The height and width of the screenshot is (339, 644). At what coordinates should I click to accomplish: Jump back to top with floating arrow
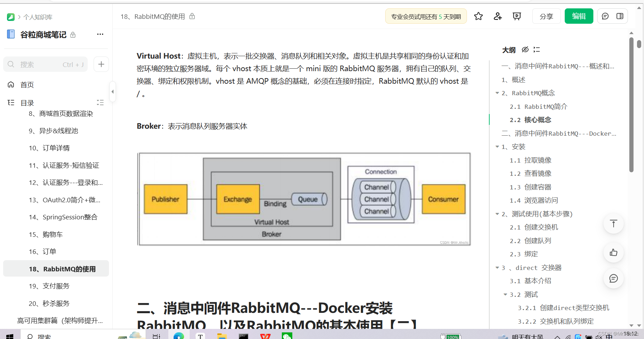(x=613, y=224)
